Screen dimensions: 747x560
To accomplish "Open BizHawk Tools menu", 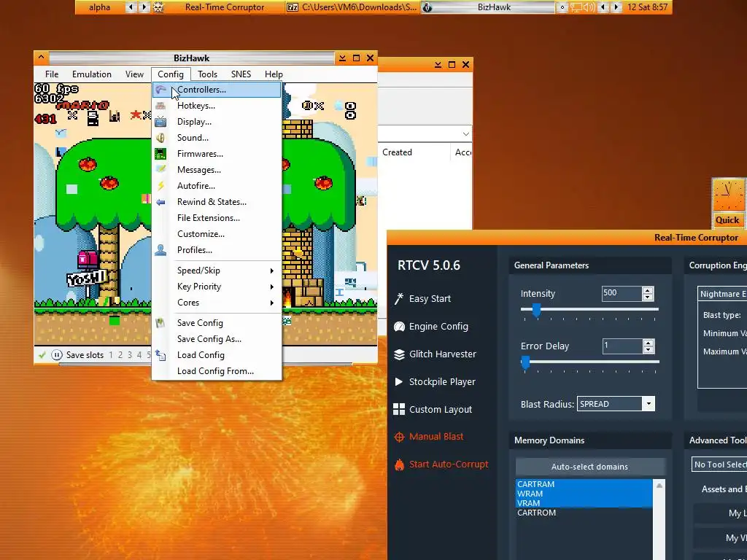I will pos(207,74).
